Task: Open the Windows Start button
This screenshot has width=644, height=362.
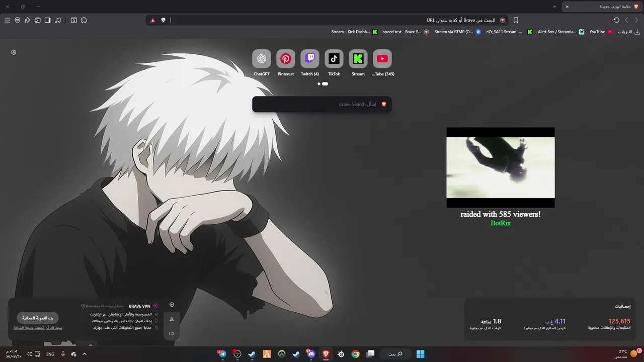Action: (x=420, y=354)
